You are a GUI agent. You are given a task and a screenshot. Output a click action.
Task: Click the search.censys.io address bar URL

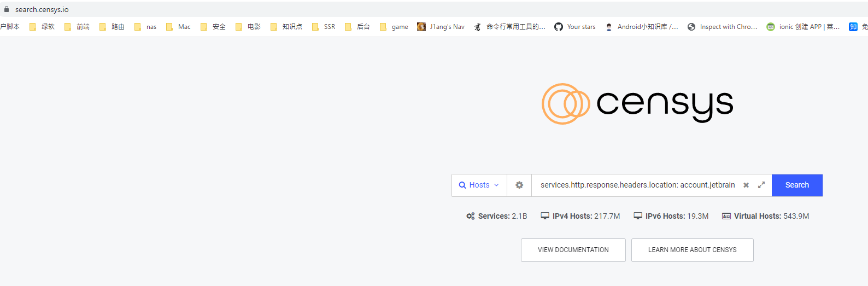point(42,9)
